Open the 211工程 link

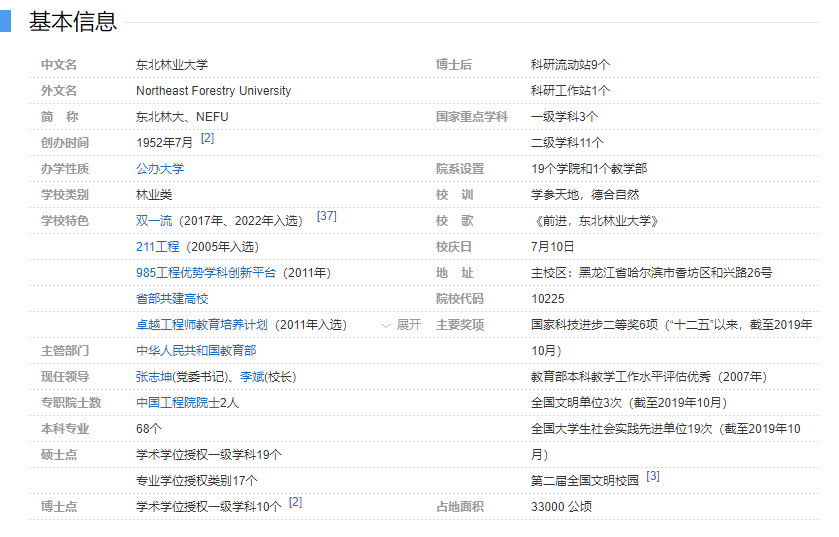(x=157, y=247)
